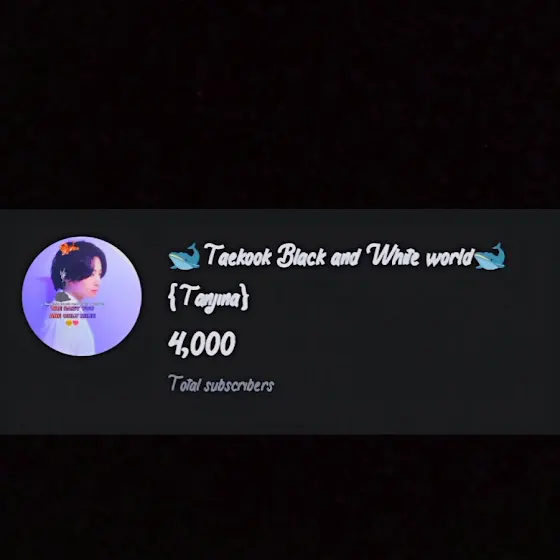Click the word subscribers under the count
This screenshot has height=560, width=560.
(x=239, y=385)
